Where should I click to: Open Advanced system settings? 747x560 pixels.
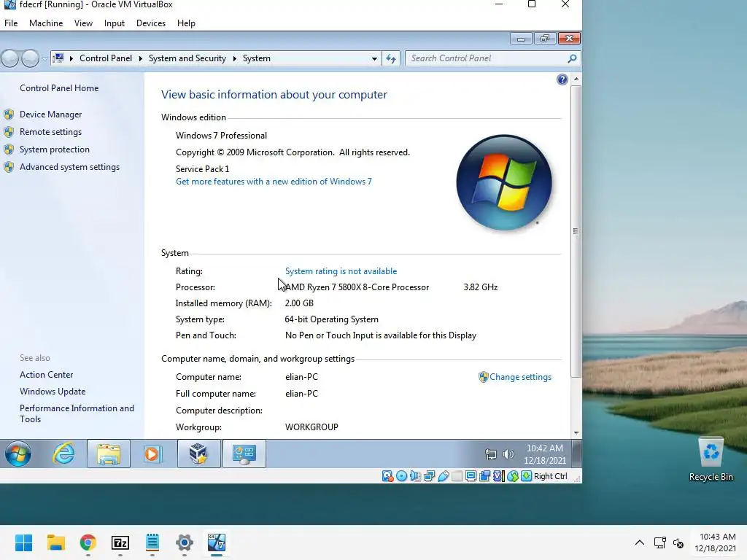click(x=69, y=167)
